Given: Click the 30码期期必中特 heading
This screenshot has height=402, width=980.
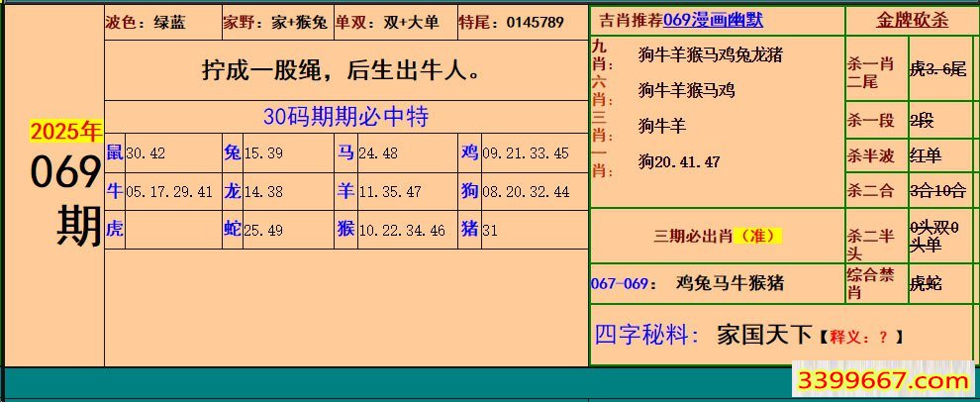Looking at the screenshot, I should [x=345, y=116].
